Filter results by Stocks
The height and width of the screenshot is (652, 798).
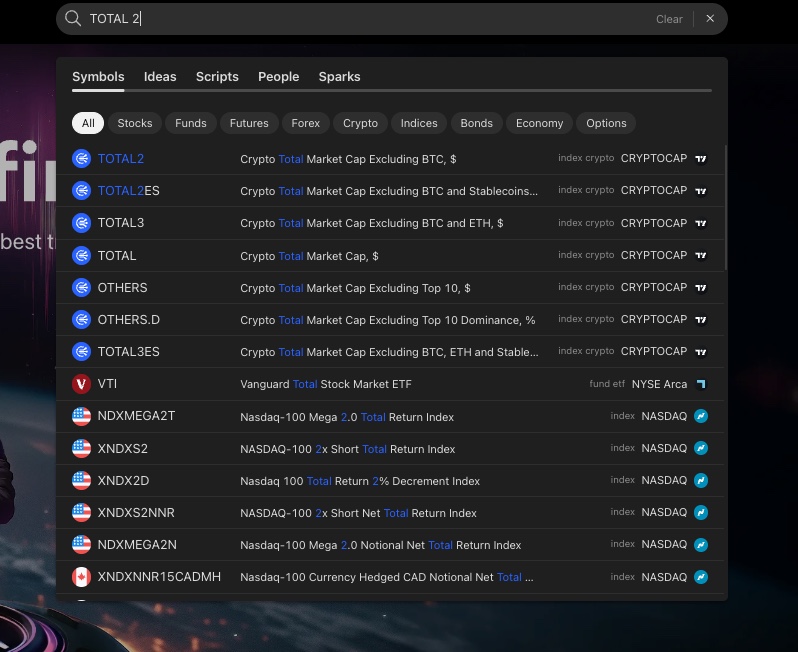point(135,123)
